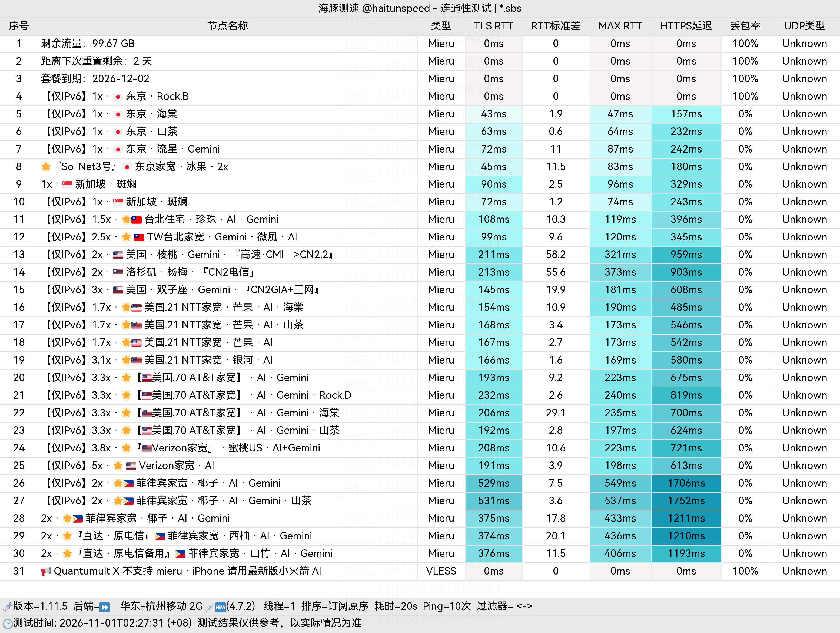Click the US flag in Verizon家宽 · AI row 25
Viewport: 840px width, 633px height.
(131, 466)
